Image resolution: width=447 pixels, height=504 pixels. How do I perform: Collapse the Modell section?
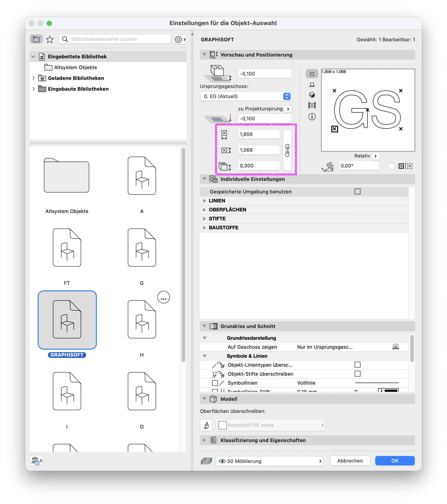204,399
